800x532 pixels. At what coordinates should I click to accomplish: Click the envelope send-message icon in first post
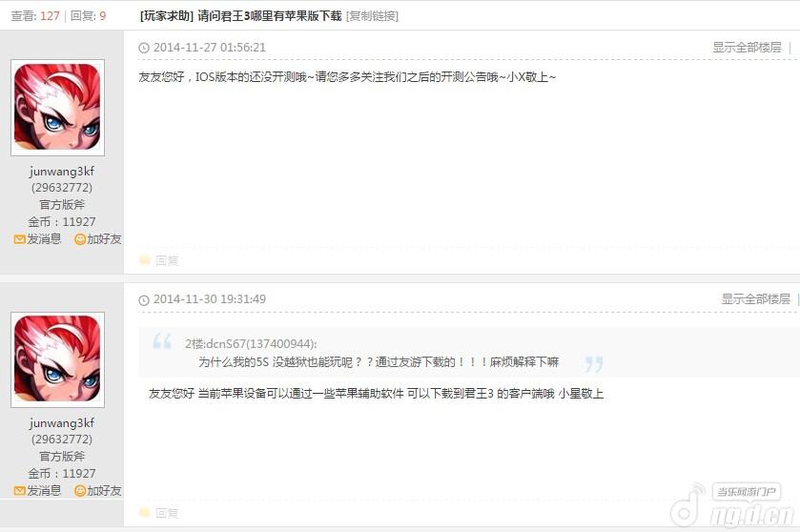19,239
